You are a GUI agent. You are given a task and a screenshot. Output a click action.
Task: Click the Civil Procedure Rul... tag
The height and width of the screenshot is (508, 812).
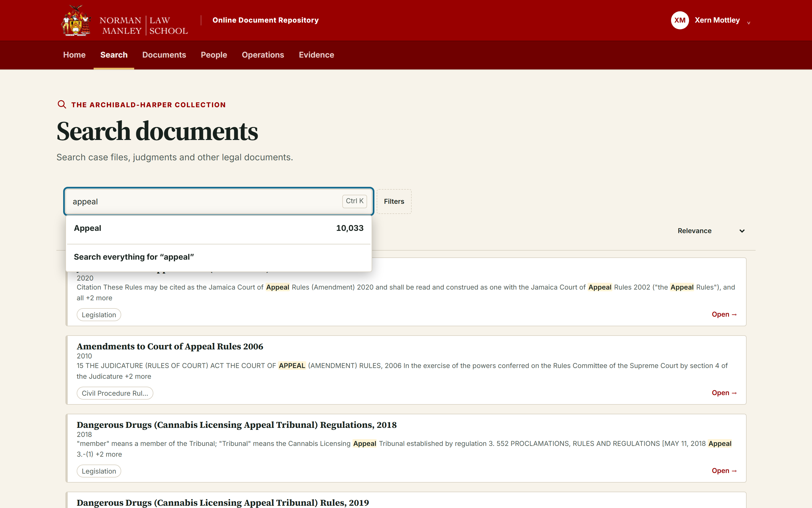click(x=115, y=393)
